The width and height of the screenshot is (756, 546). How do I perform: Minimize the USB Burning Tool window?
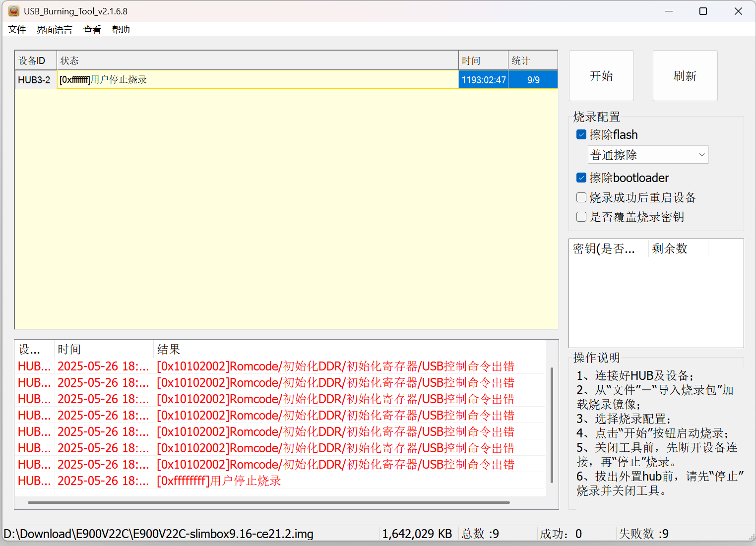point(669,11)
